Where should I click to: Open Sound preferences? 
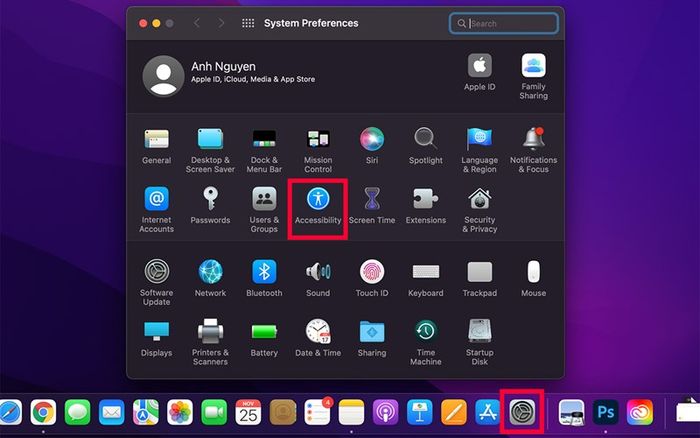(x=318, y=279)
